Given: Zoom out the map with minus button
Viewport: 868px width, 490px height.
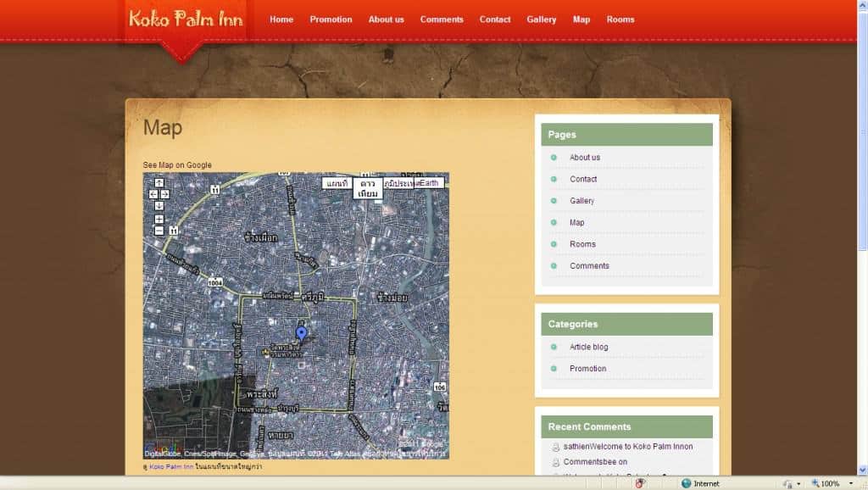Looking at the screenshot, I should 159,231.
